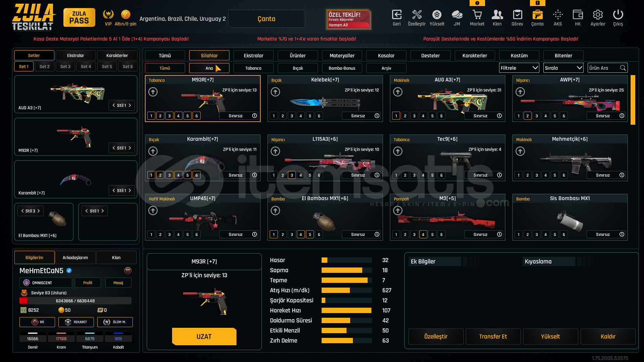Click the Hareket Hızı stat bar
The height and width of the screenshot is (362, 644).
[346, 310]
